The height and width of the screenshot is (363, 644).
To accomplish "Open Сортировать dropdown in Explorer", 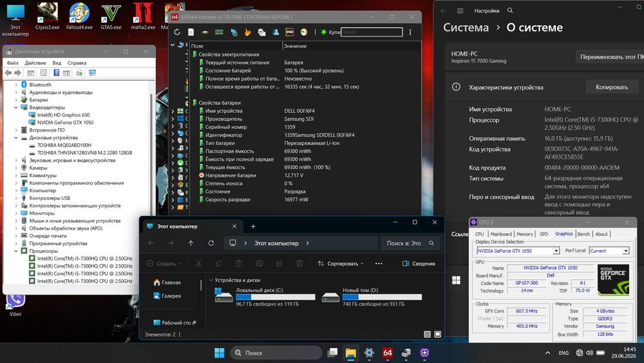I will tap(341, 264).
